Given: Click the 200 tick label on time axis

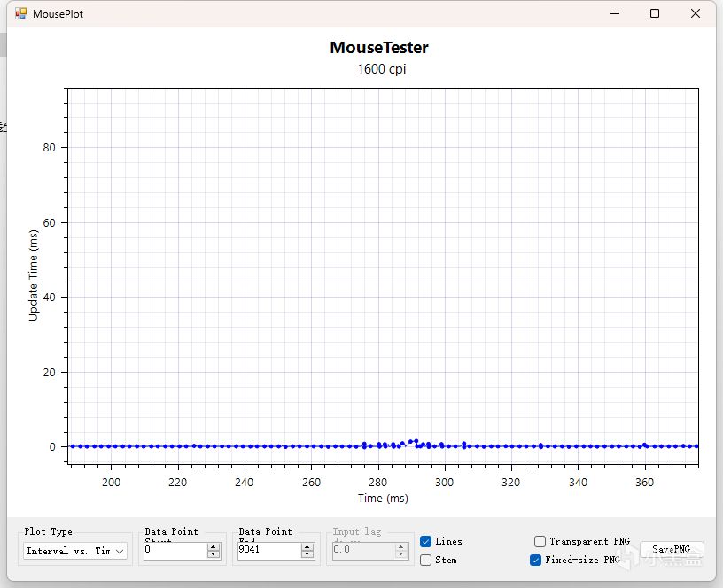Looking at the screenshot, I should point(111,483).
